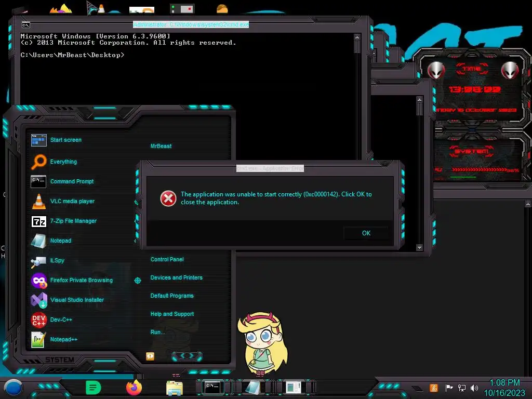Click the red TIME gadget header

[x=472, y=69]
